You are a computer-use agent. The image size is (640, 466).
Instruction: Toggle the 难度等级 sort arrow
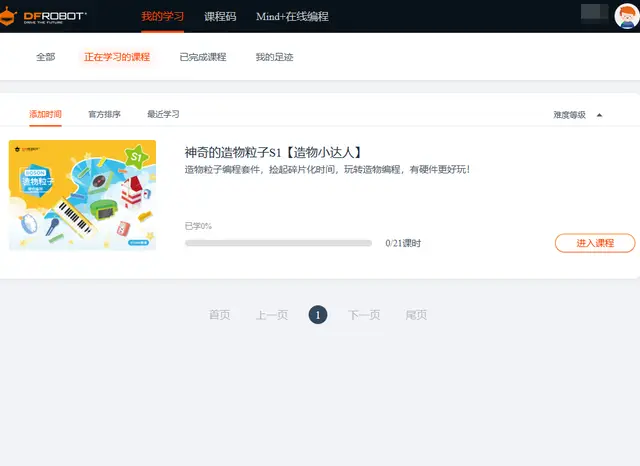click(x=599, y=115)
